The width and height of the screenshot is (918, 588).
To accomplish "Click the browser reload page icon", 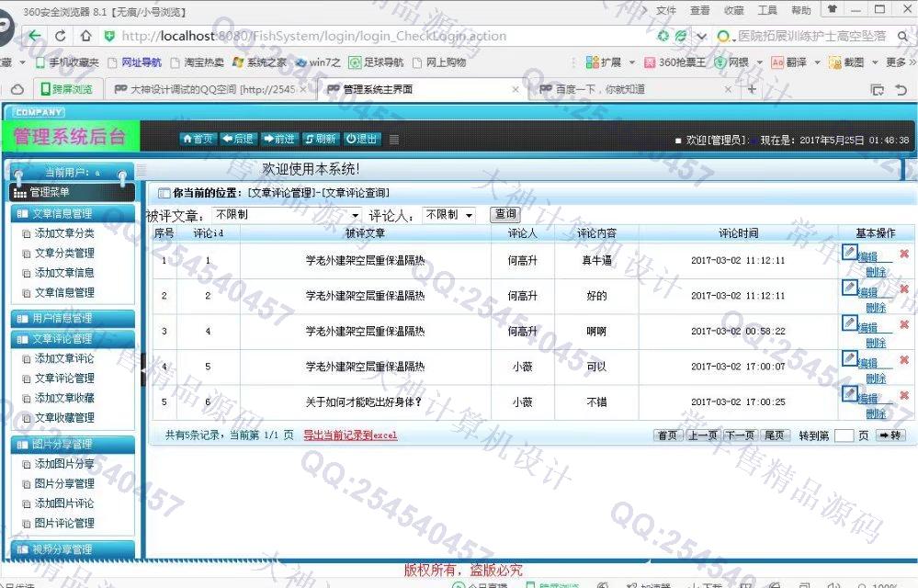I will 60,36.
